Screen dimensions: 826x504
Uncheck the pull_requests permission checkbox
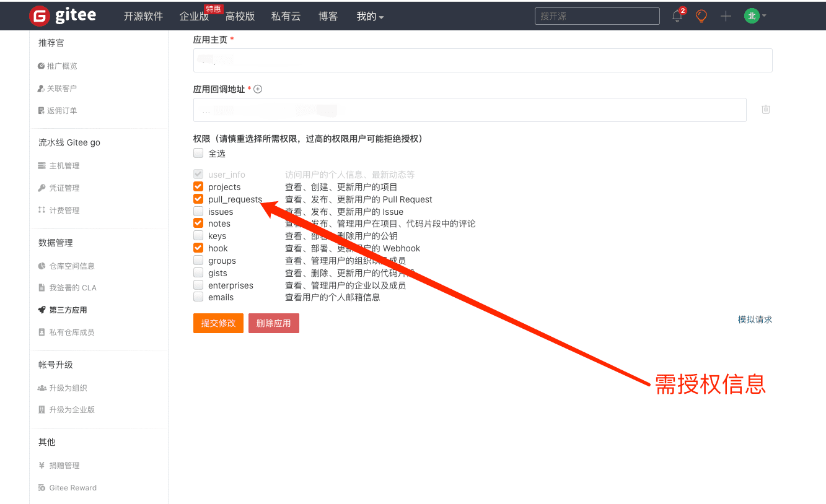tap(198, 199)
